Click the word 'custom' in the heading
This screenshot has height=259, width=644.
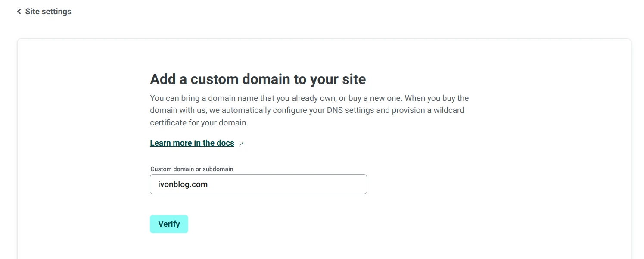click(215, 79)
